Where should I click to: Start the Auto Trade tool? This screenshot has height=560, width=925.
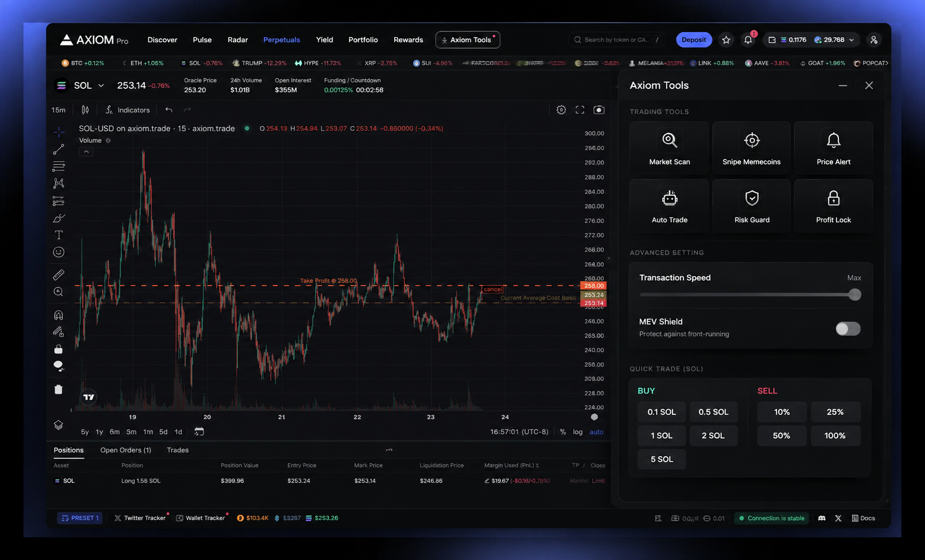click(x=670, y=206)
